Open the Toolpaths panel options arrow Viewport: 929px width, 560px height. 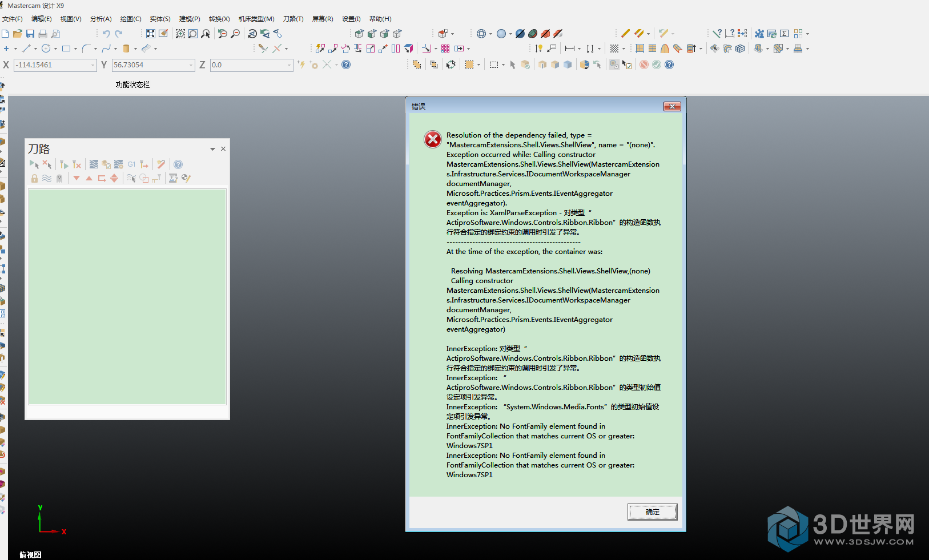[212, 149]
